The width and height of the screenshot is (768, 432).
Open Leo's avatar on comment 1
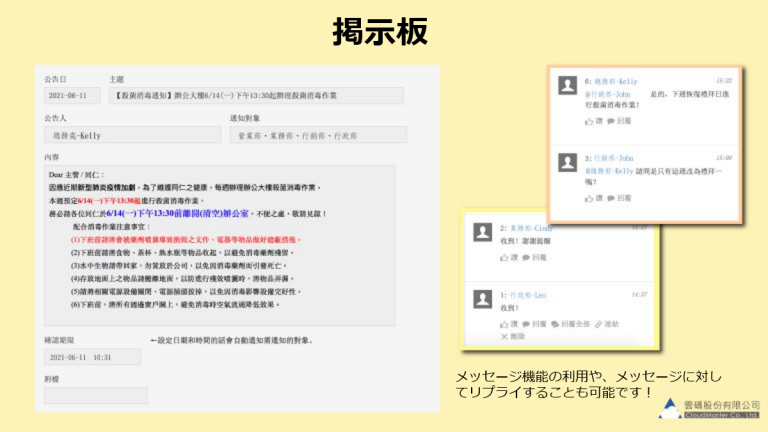tap(482, 300)
